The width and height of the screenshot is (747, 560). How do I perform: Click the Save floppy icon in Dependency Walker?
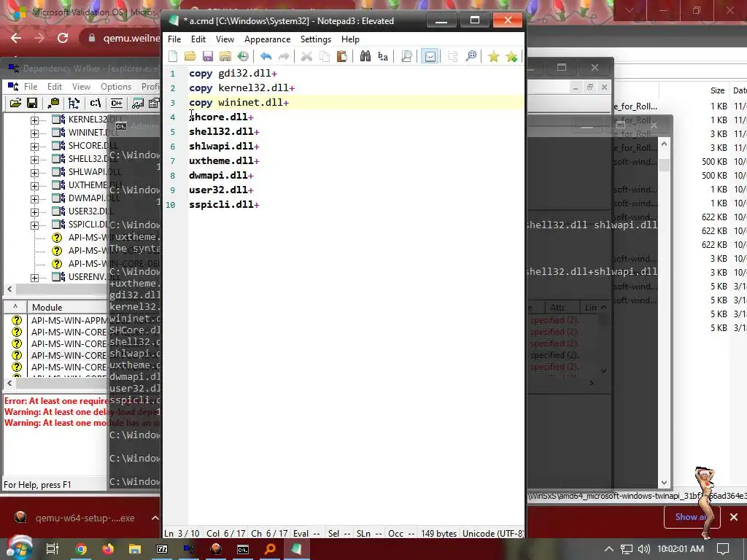pos(32,103)
